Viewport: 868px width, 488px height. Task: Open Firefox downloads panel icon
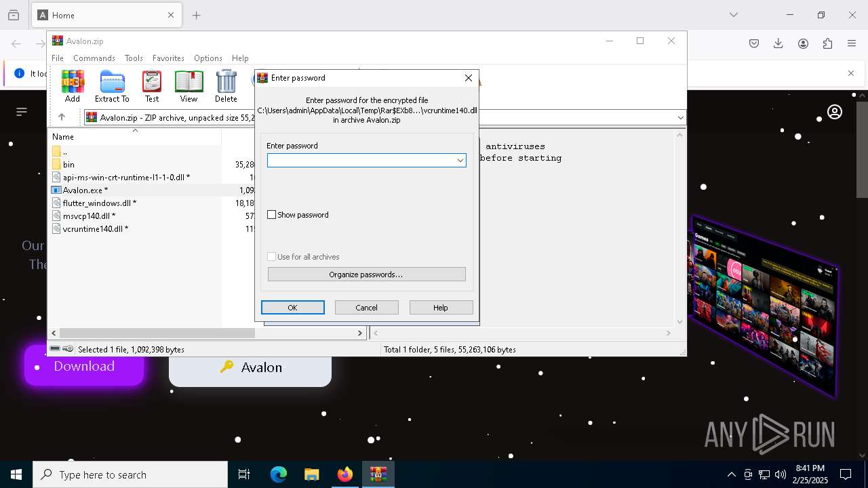(x=778, y=43)
